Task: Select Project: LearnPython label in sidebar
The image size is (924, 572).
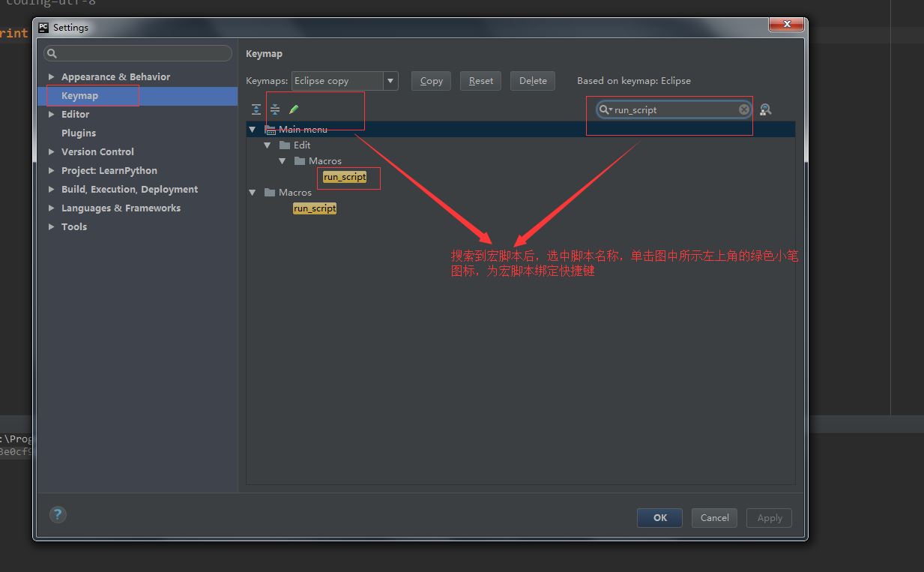Action: click(x=109, y=171)
